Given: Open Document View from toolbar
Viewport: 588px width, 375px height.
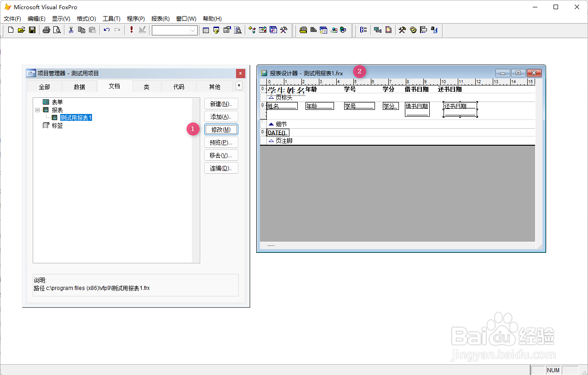Looking at the screenshot, I should [237, 30].
